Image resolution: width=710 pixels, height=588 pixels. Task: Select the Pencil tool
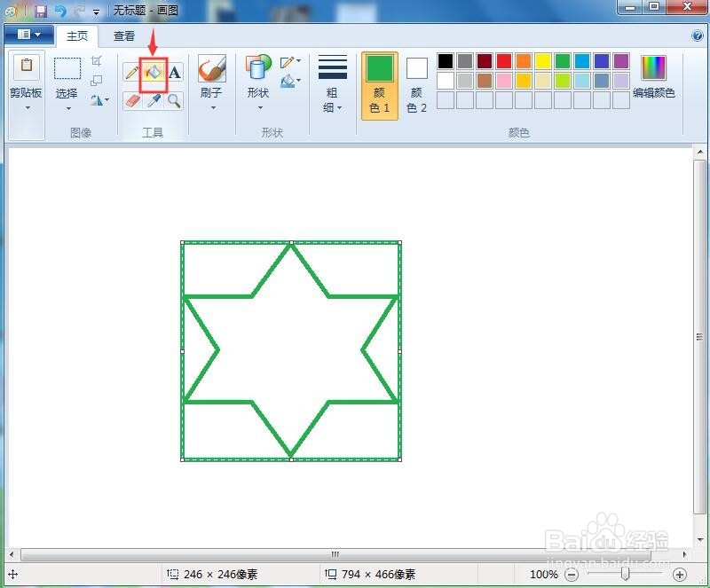pyautogui.click(x=131, y=73)
